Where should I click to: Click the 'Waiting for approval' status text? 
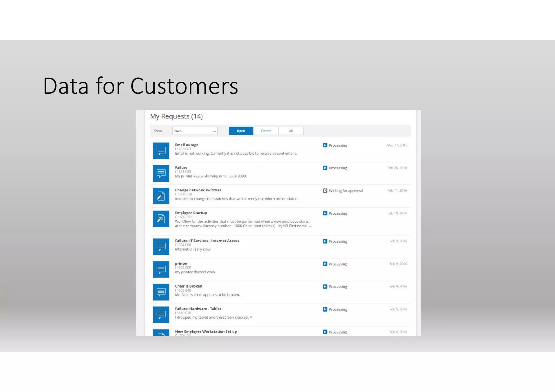coord(346,191)
